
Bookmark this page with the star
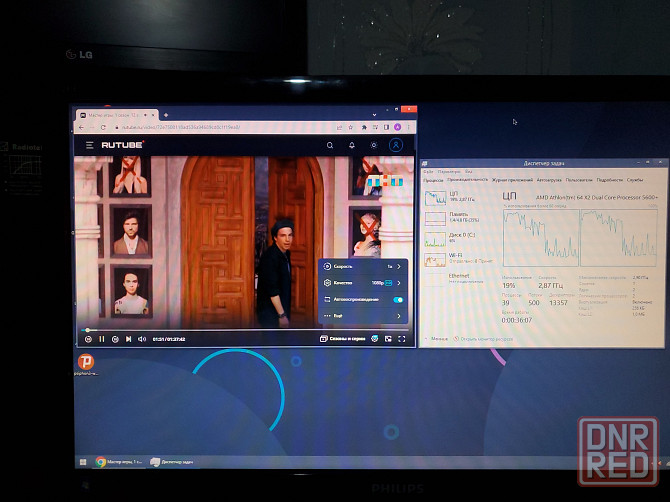coord(351,127)
